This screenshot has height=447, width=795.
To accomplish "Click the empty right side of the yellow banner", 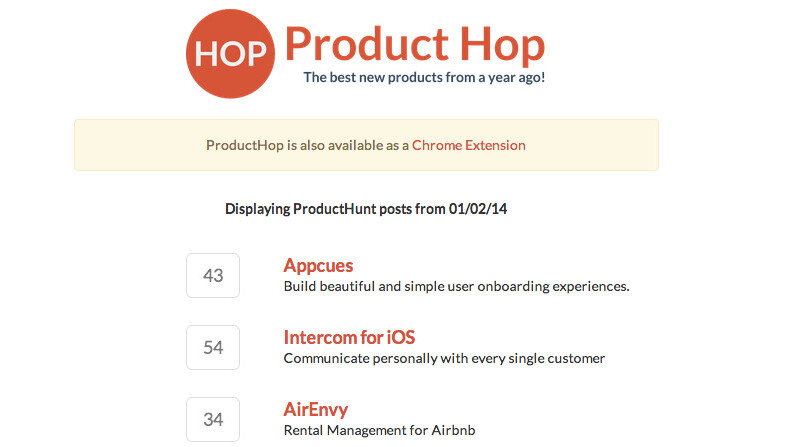I will coord(600,145).
